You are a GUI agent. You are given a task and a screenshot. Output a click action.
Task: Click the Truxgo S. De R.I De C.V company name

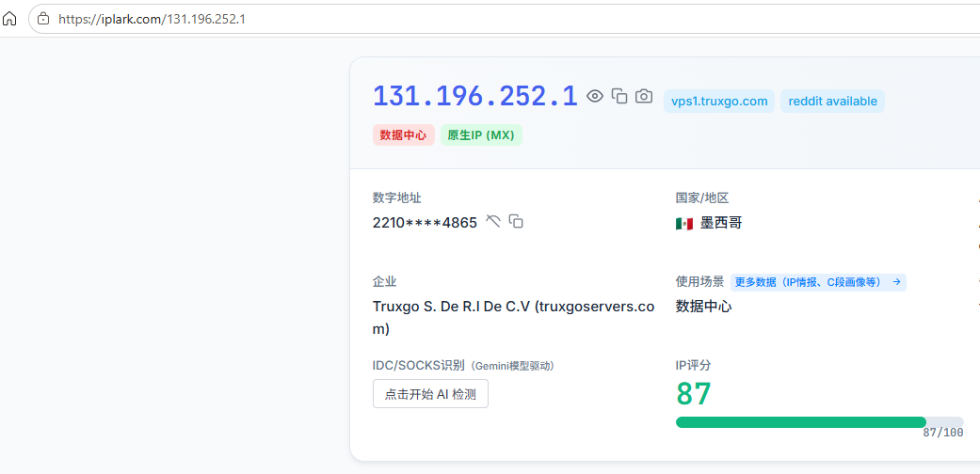(x=514, y=318)
